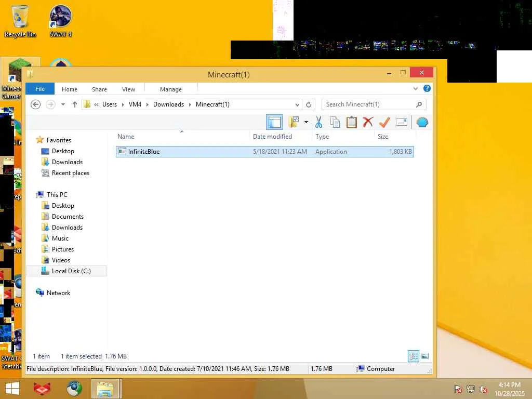Image resolution: width=532 pixels, height=399 pixels.
Task: Open the Share ribbon tab
Action: (99, 89)
